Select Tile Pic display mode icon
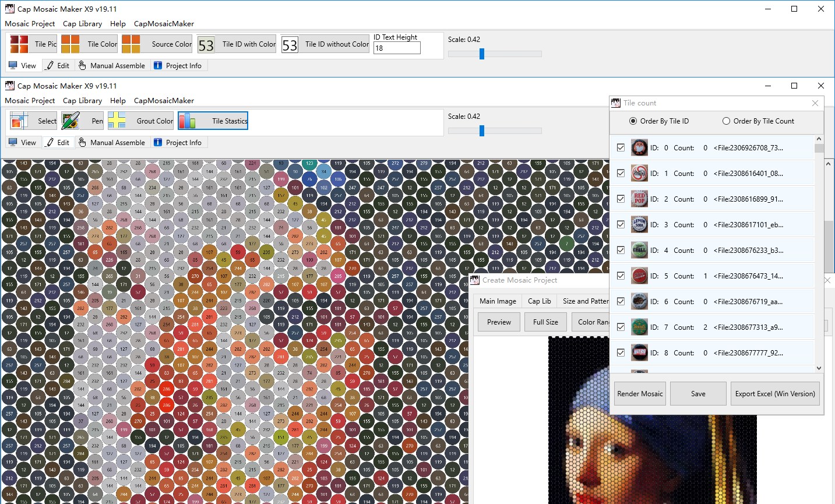 [19, 44]
